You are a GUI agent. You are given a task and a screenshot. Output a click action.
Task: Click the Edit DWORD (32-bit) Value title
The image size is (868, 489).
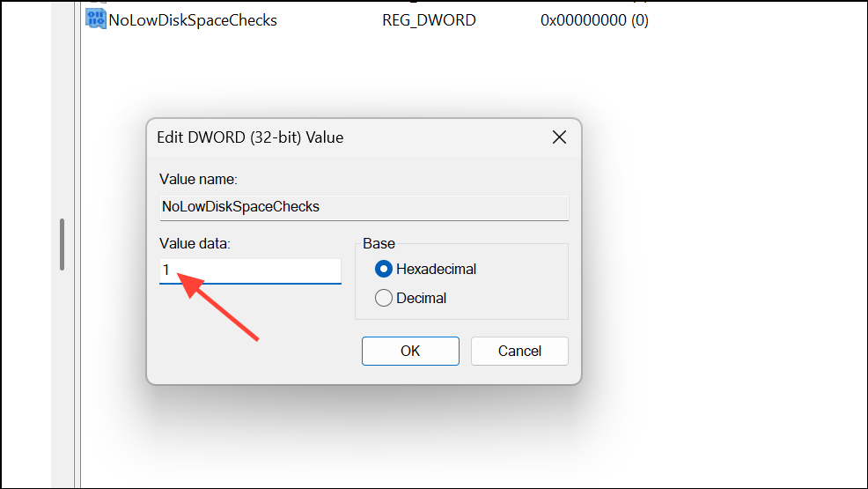point(250,137)
